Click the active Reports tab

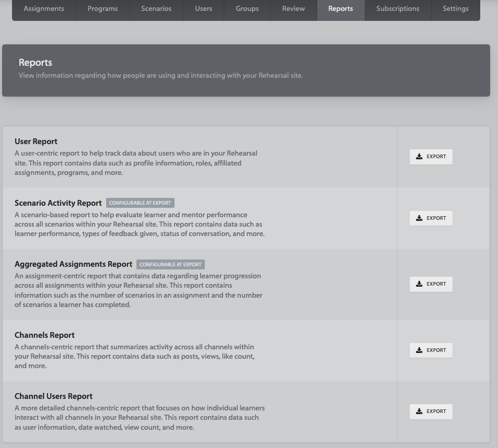340,9
